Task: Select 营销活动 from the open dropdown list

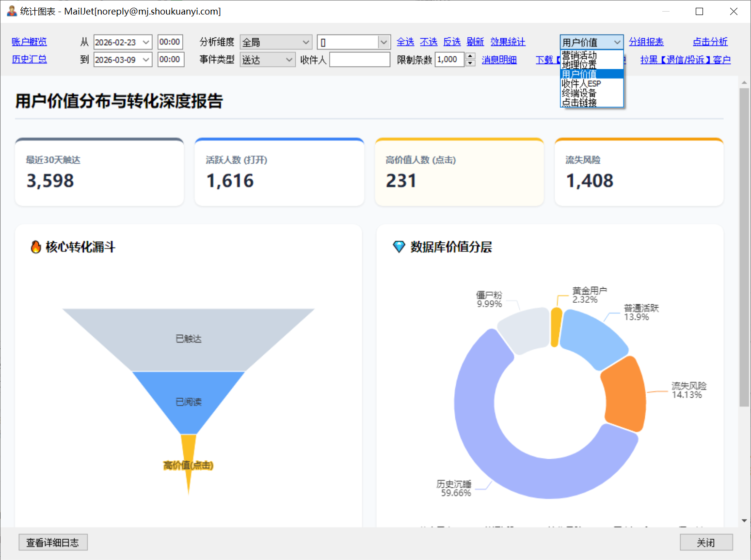Action: tap(579, 55)
